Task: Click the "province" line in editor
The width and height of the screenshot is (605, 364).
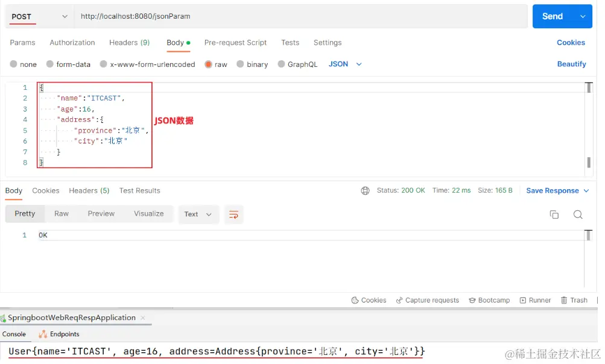Action: (x=111, y=130)
